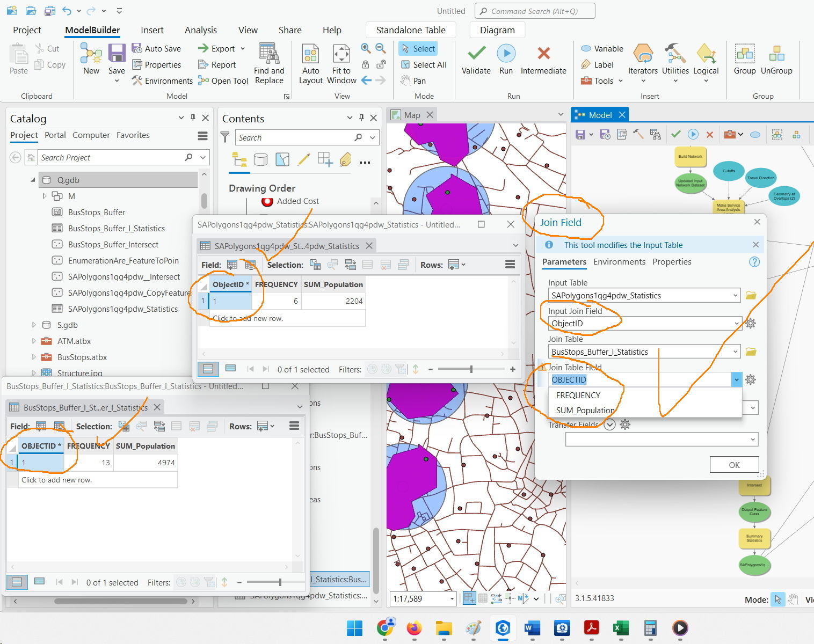Run the model from the ribbon
814x644 pixels.
(505, 59)
